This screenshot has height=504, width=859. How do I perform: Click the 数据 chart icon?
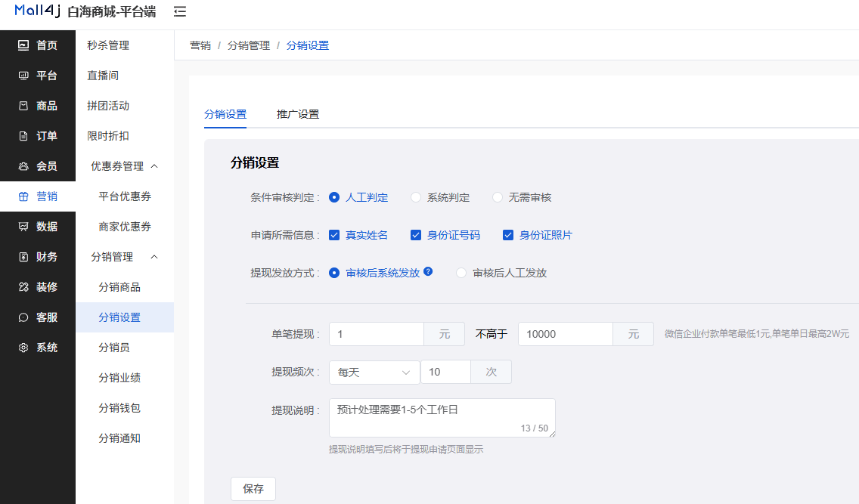(x=23, y=227)
